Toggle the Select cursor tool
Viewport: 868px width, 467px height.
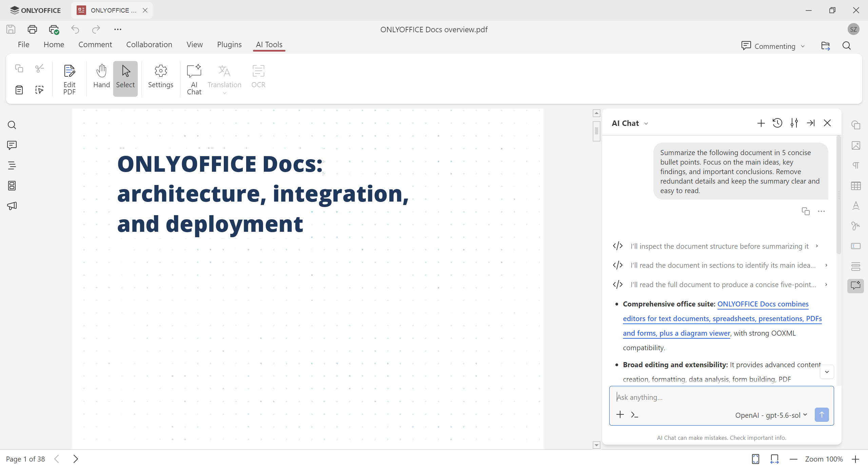(x=125, y=79)
